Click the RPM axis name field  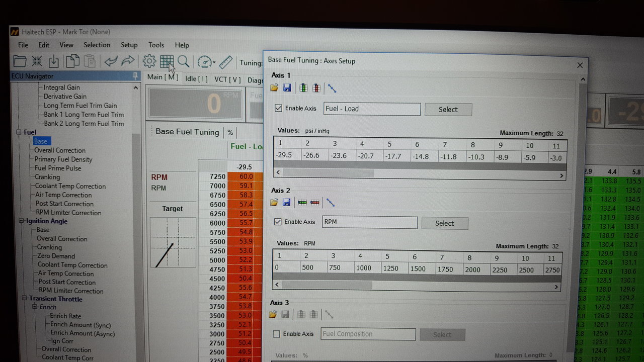pos(369,222)
